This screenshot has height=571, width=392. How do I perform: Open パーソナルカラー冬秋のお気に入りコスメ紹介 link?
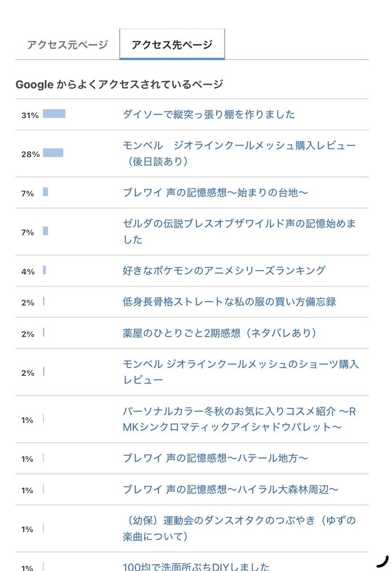point(239,419)
